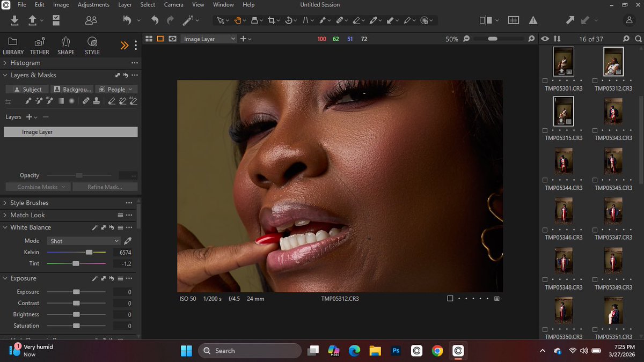Viewport: 644px width, 362px height.
Task: Select the Keystone cursor tool
Action: coord(306,20)
